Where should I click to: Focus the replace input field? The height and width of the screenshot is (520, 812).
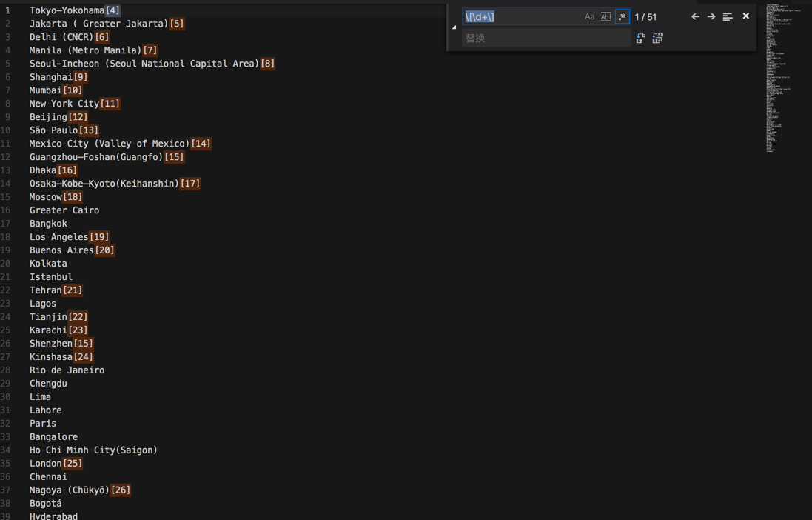546,38
